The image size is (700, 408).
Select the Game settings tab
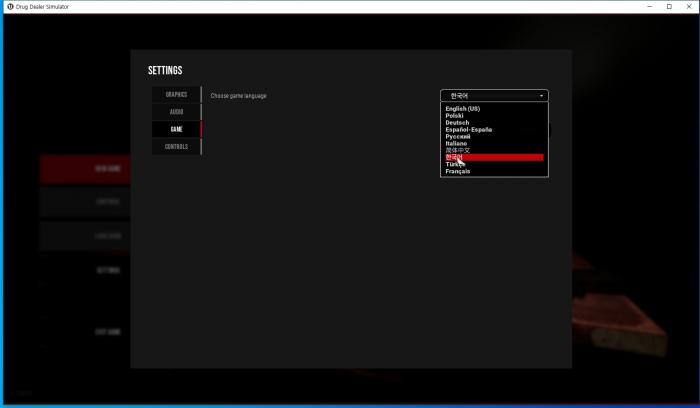tap(176, 129)
